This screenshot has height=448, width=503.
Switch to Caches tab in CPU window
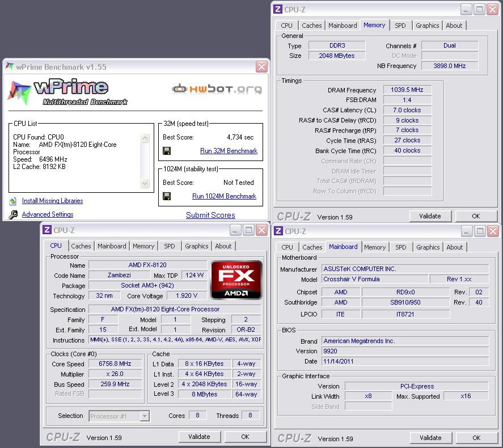[x=81, y=246]
